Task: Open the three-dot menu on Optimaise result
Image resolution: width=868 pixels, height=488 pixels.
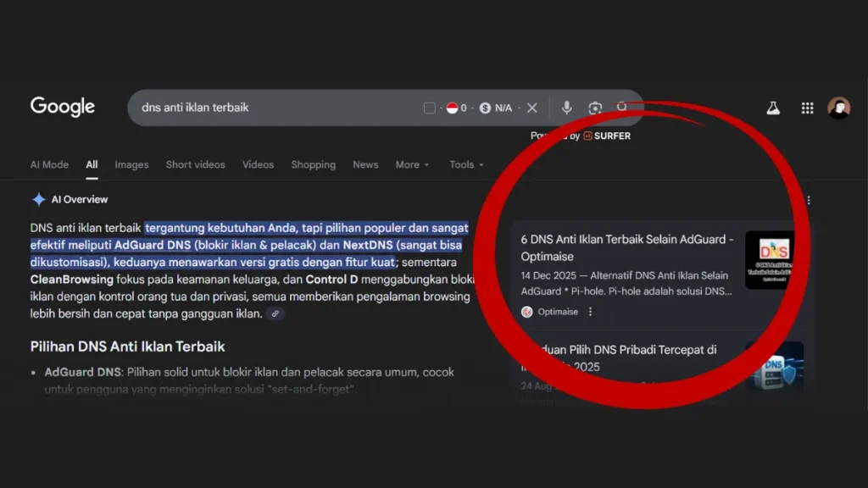Action: coord(589,311)
